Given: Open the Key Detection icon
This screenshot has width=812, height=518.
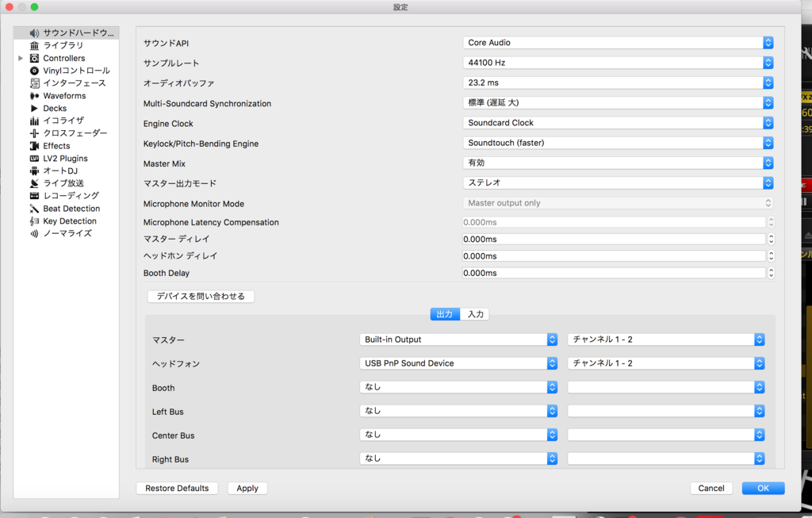Looking at the screenshot, I should tap(34, 221).
